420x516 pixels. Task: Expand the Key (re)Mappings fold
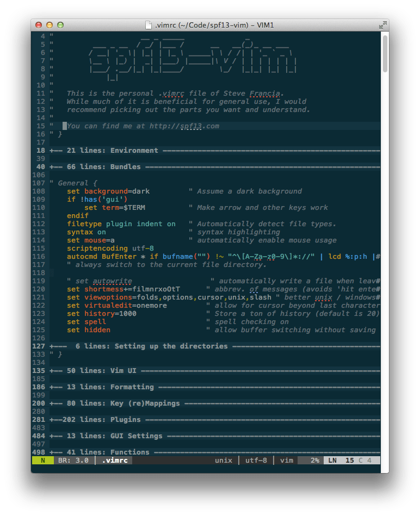coord(215,403)
